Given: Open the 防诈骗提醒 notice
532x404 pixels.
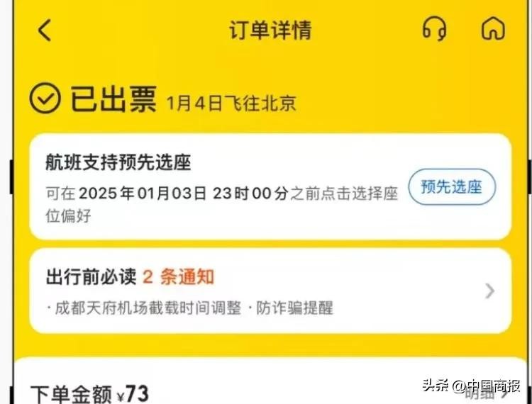Looking at the screenshot, I should (x=295, y=308).
